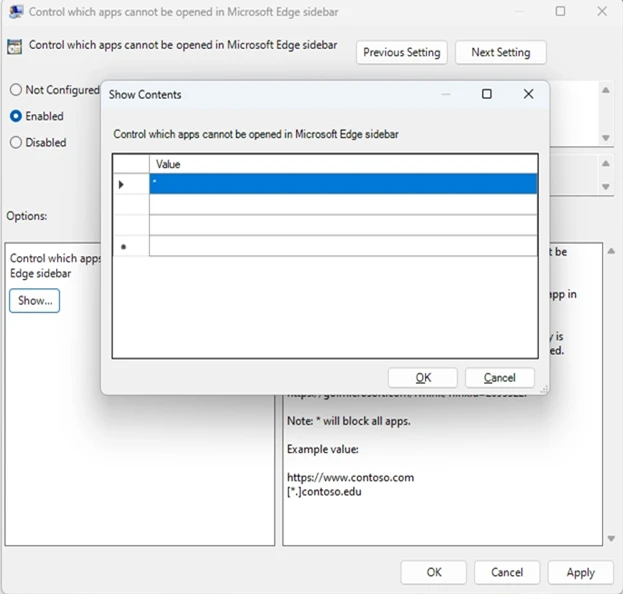Click Cancel in the policy window

tap(507, 572)
